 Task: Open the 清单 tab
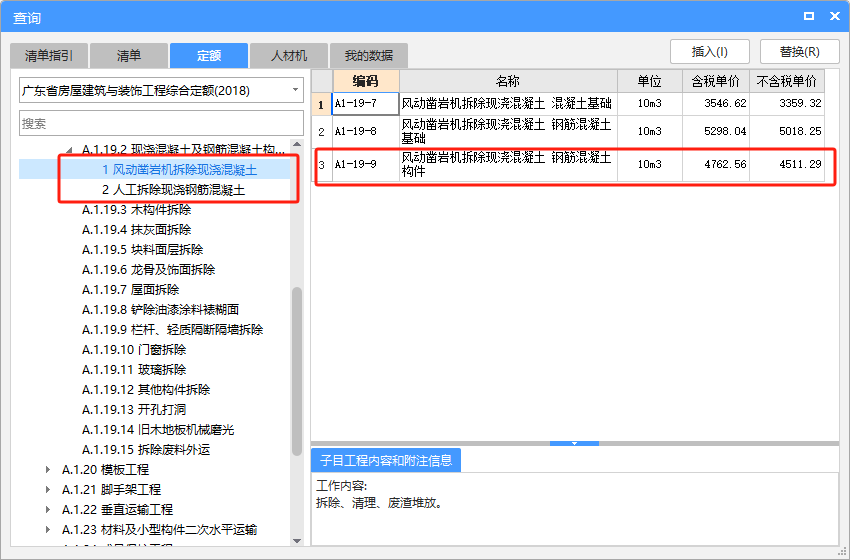129,56
